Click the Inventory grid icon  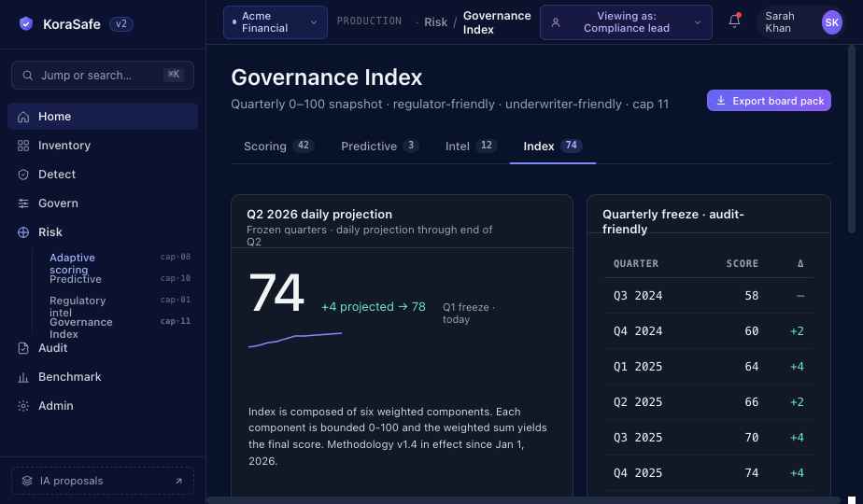pyautogui.click(x=23, y=146)
